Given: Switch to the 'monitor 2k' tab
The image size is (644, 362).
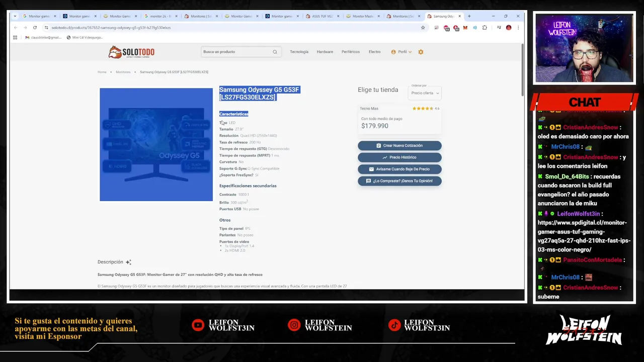Looking at the screenshot, I should click(x=160, y=16).
